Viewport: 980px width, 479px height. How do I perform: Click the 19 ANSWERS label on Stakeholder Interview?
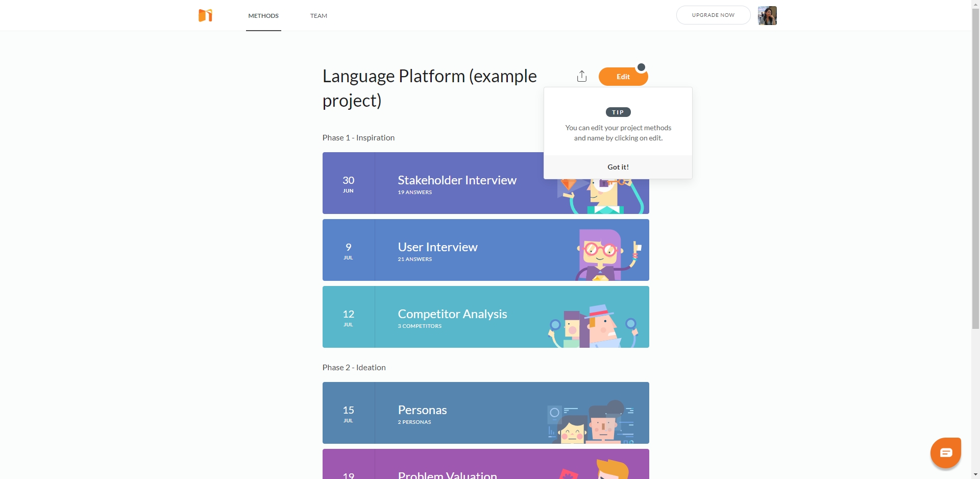pos(414,193)
